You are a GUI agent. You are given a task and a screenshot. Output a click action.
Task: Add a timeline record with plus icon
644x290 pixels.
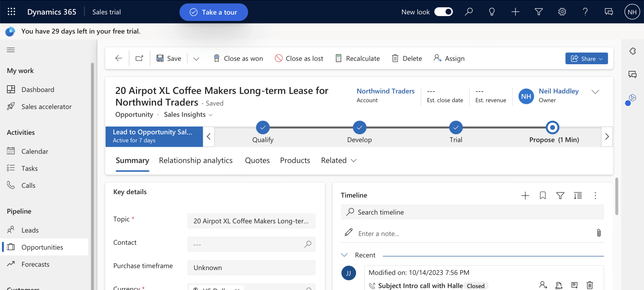click(525, 196)
